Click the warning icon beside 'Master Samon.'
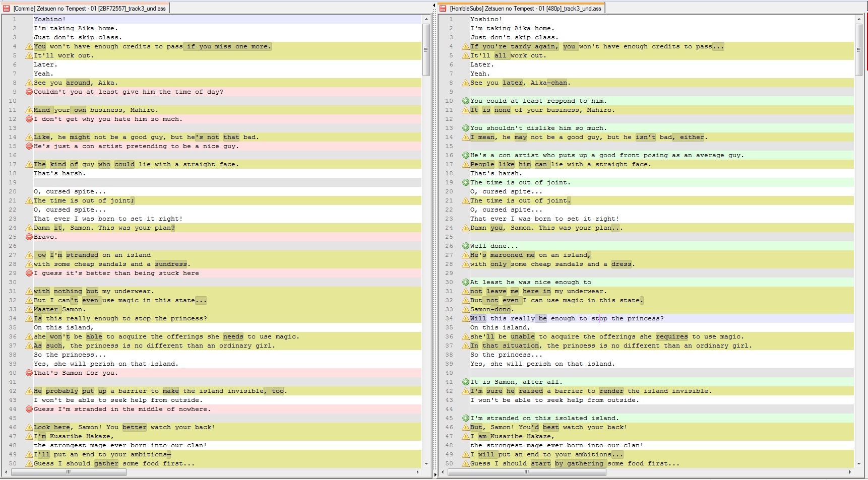Viewport: 868px width, 480px height. pos(29,309)
